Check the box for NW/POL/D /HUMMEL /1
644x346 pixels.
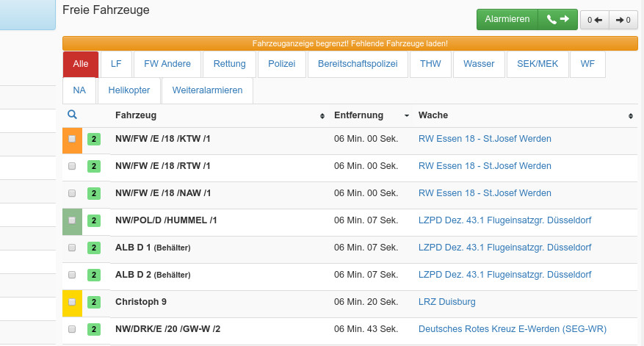pos(72,220)
